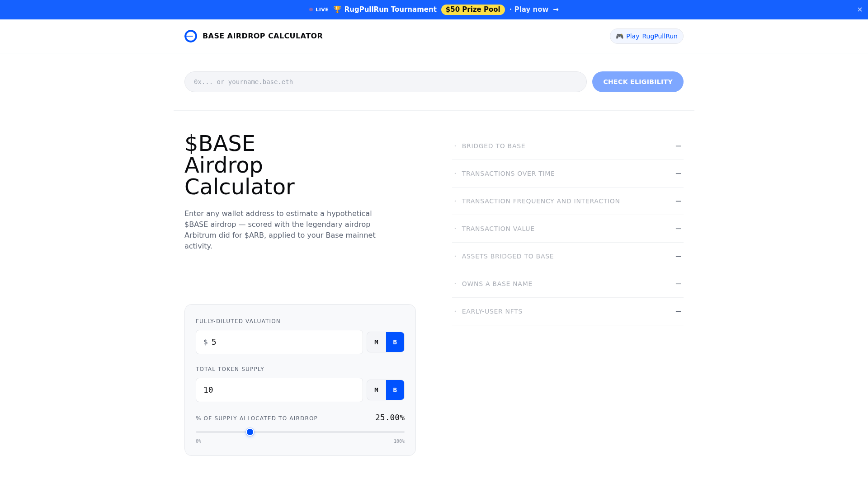Click the Base logo circle icon
This screenshot has height=488, width=868.
pyautogui.click(x=191, y=36)
